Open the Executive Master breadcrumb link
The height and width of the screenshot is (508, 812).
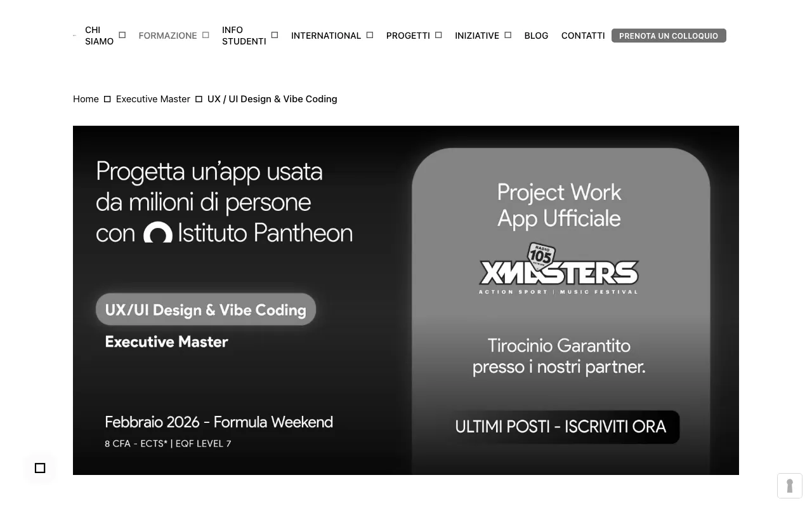(x=153, y=99)
